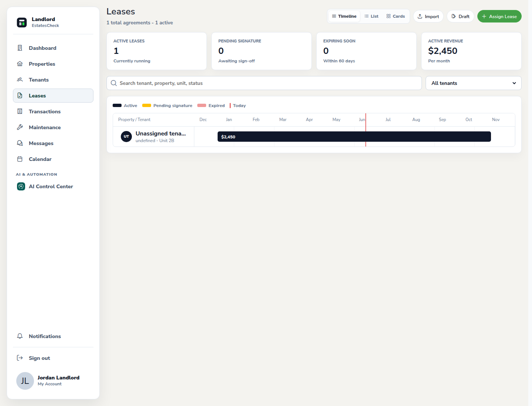Click the 'Dec' month header
Image resolution: width=532 pixels, height=406 pixels.
203,120
